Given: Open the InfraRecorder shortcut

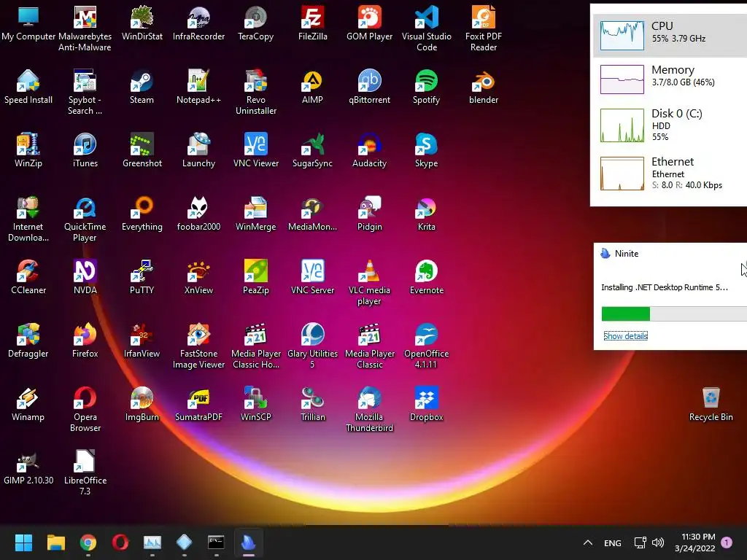Looking at the screenshot, I should coord(198,23).
